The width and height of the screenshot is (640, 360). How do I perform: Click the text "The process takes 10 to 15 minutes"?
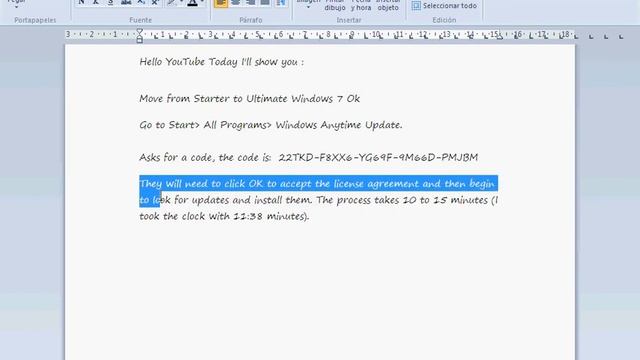click(x=402, y=200)
